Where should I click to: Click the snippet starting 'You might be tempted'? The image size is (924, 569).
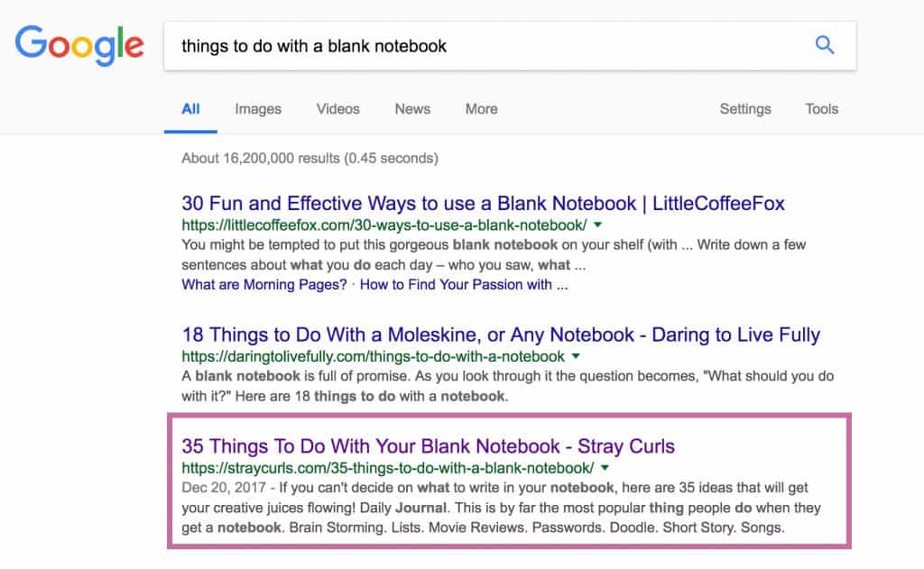point(494,254)
